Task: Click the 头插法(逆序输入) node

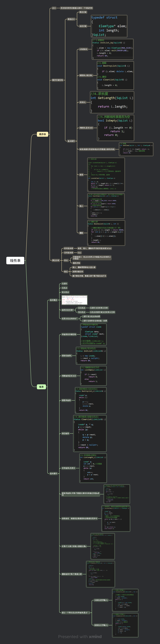Action: click(x=101, y=600)
